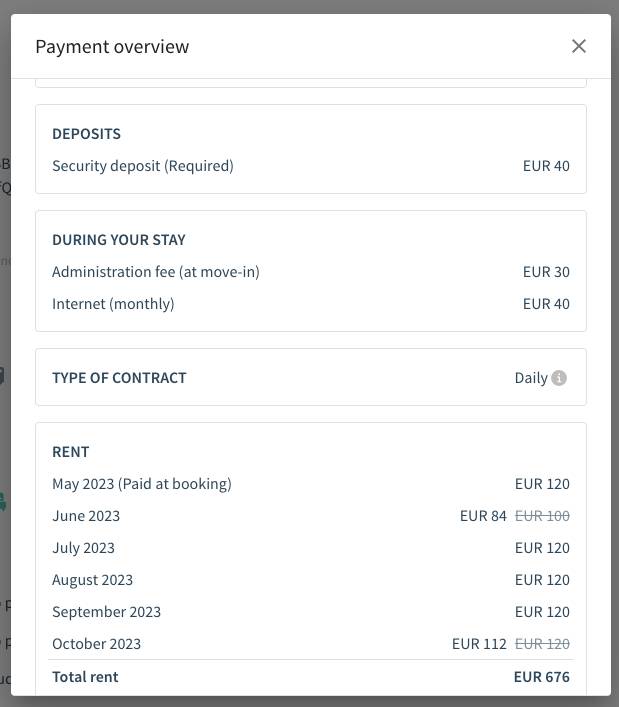Image resolution: width=619 pixels, height=707 pixels.
Task: Click the RENT section heading
Action: pos(70,452)
